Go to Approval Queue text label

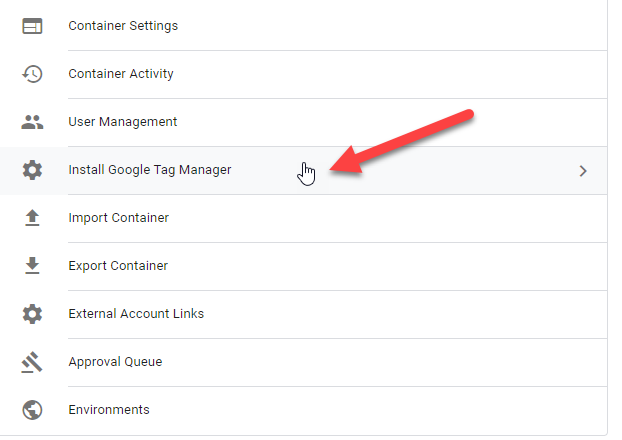click(115, 362)
